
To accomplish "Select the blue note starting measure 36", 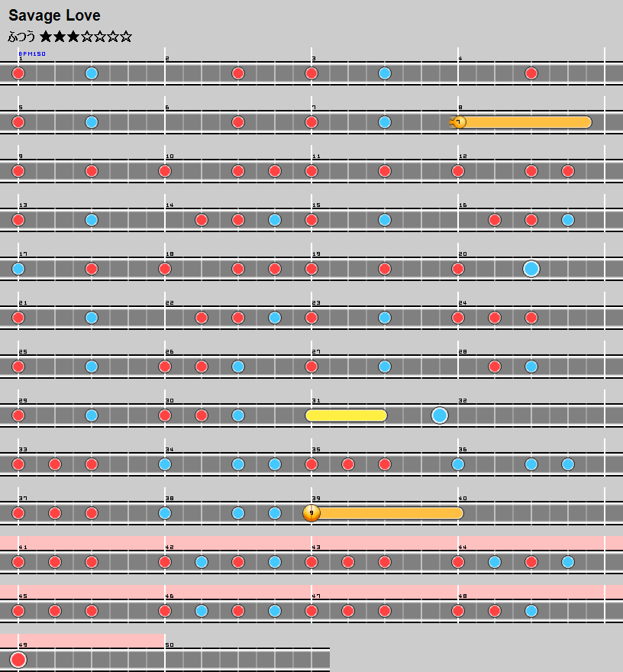I will click(x=458, y=464).
